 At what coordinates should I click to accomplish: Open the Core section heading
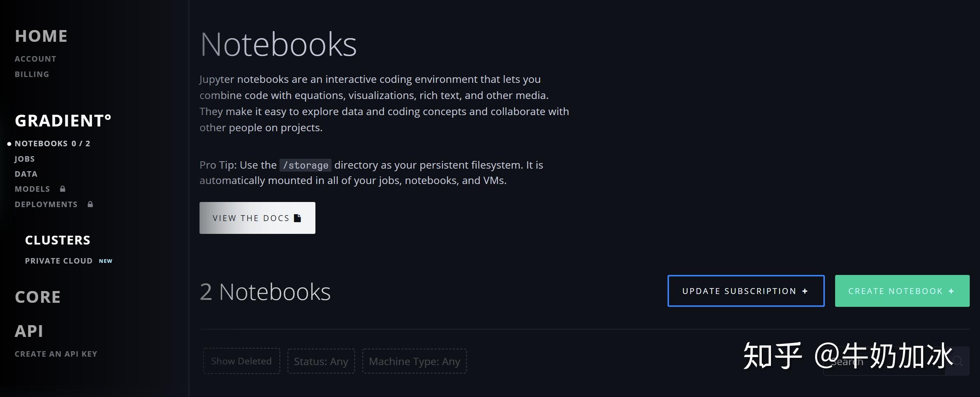[x=38, y=297]
